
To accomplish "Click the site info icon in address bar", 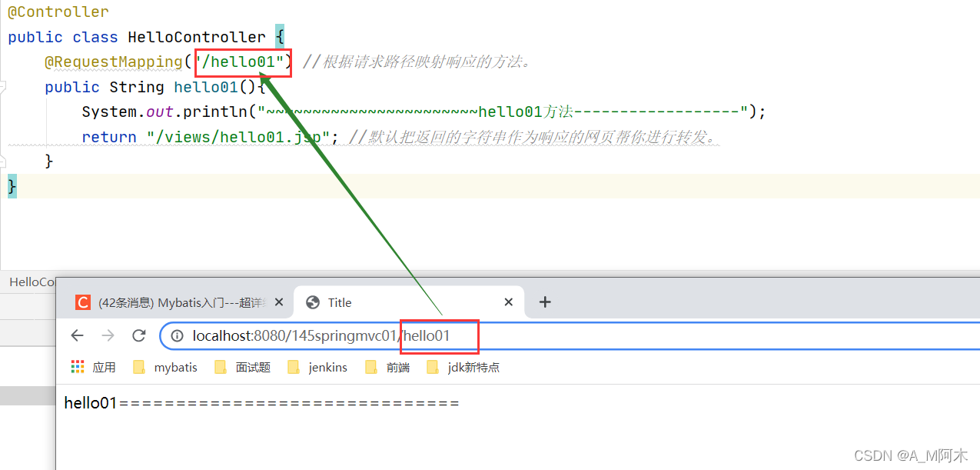I will 177,335.
